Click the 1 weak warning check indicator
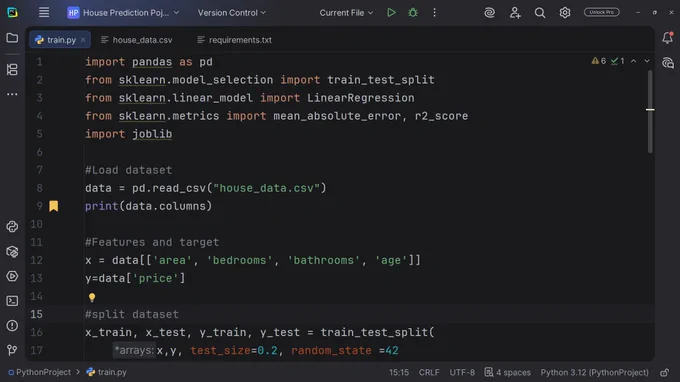 click(618, 61)
